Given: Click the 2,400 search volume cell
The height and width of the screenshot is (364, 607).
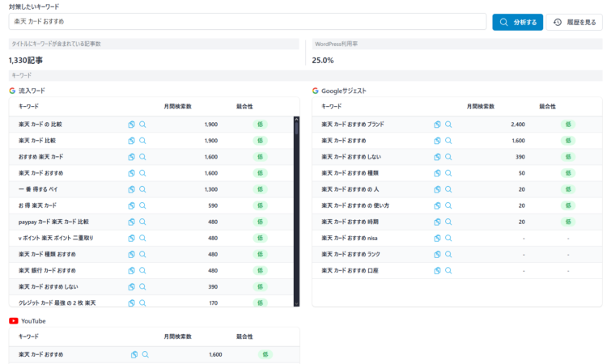Looking at the screenshot, I should (x=518, y=125).
